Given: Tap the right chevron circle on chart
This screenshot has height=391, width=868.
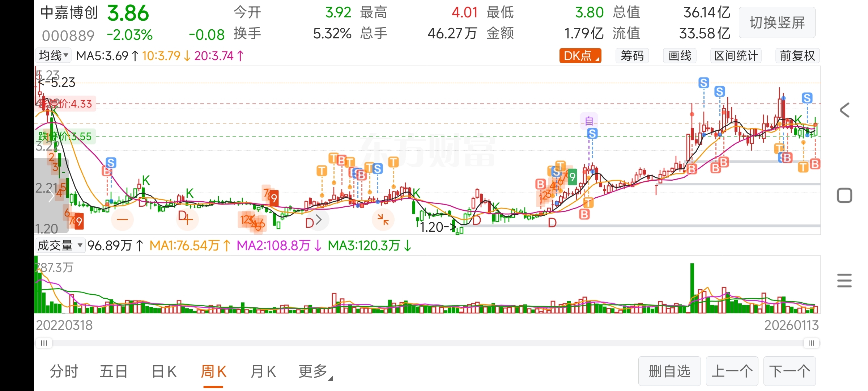Looking at the screenshot, I should [x=318, y=219].
